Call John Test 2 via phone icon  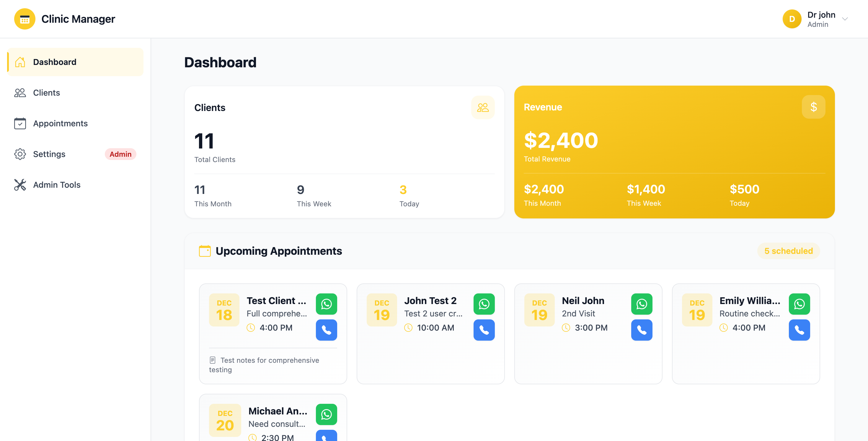pos(484,330)
